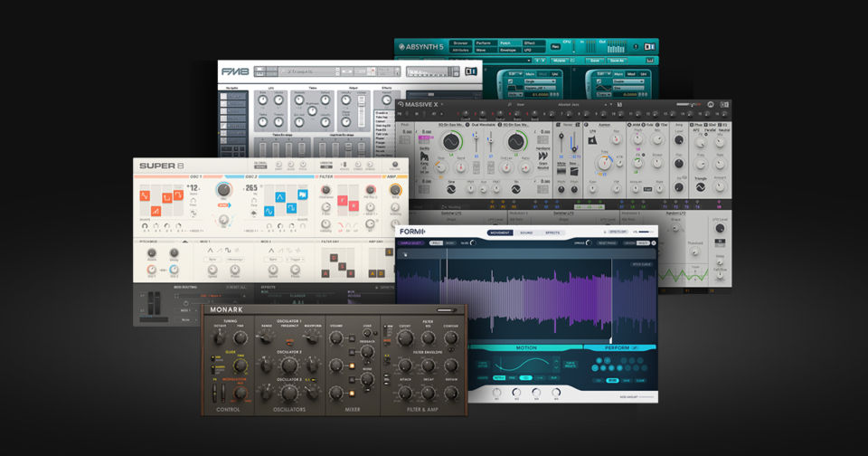The height and width of the screenshot is (456, 868).
Task: Click the blue wave shape tile in Super 8 OSC 2
Action: 279,197
